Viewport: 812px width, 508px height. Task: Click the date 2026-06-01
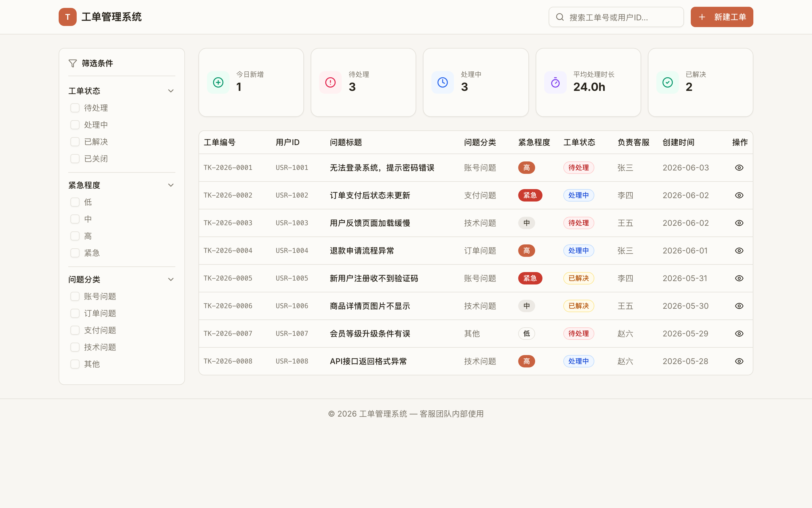click(x=685, y=251)
